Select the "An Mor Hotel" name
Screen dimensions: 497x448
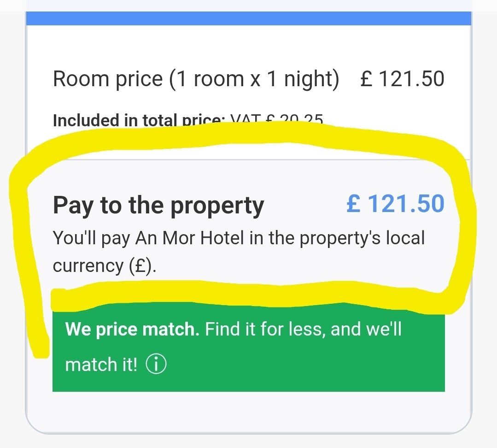[189, 238]
